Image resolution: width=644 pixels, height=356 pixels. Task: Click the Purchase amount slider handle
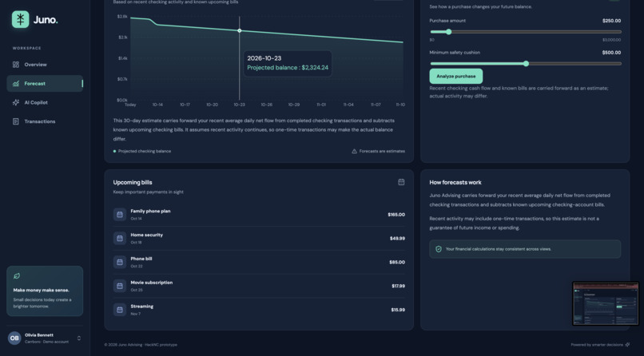(x=448, y=32)
